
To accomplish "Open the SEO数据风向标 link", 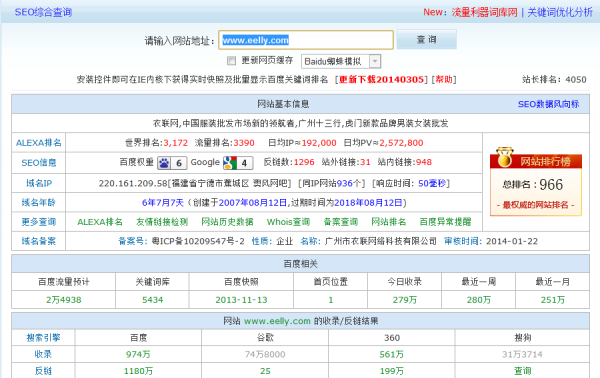I will pyautogui.click(x=548, y=104).
